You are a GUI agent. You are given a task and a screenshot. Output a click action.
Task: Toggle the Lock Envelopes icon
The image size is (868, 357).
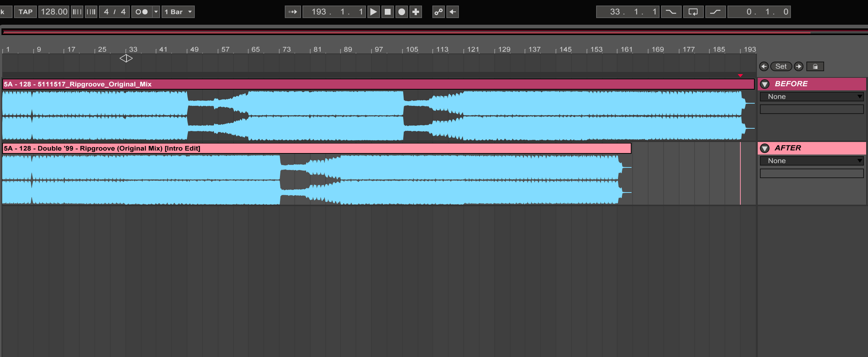pyautogui.click(x=815, y=66)
